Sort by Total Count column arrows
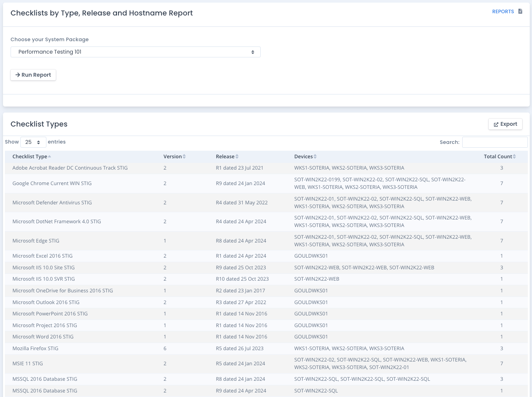The height and width of the screenshot is (397, 532). 514,156
